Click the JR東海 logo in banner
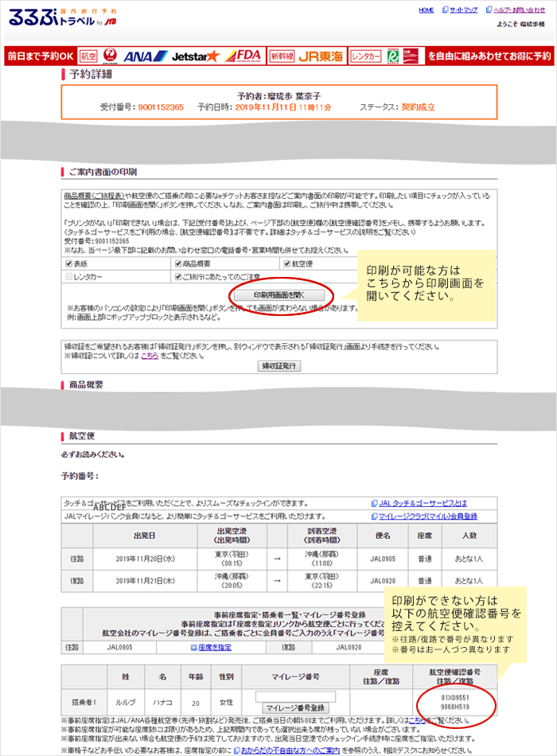Viewport: 557px width, 756px height. (x=320, y=57)
